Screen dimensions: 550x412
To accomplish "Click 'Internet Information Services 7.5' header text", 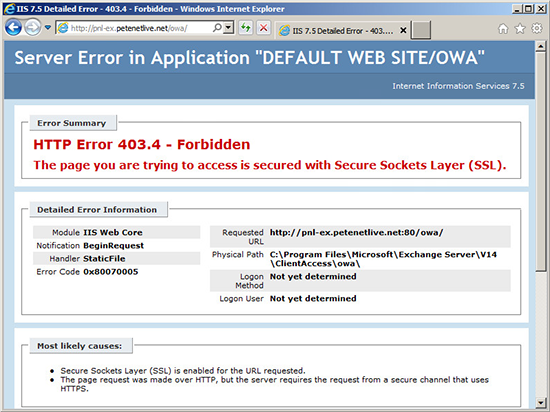I will click(458, 86).
